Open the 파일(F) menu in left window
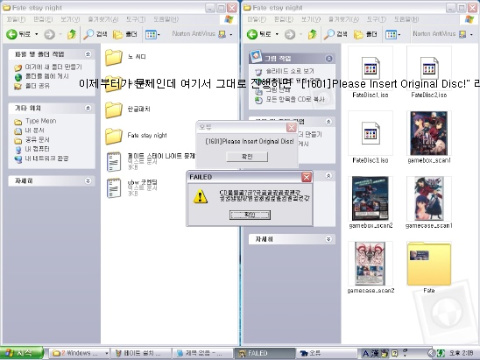 (x=16, y=19)
